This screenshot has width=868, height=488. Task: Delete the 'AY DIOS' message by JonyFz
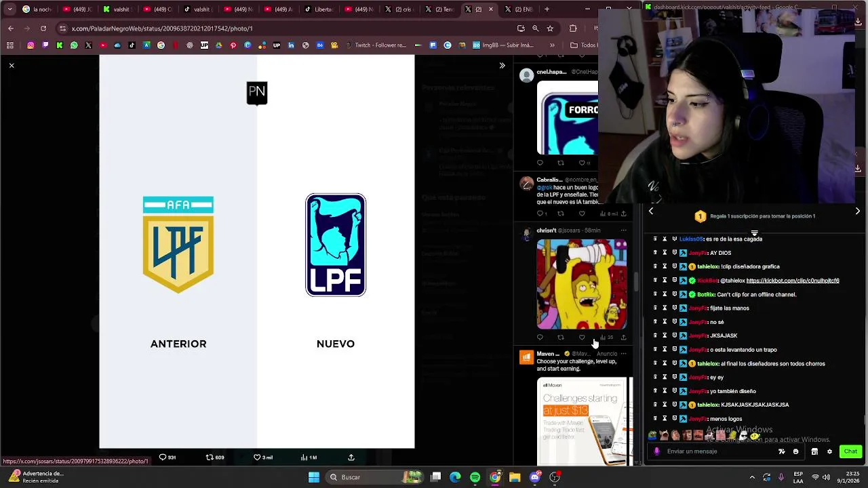(655, 253)
